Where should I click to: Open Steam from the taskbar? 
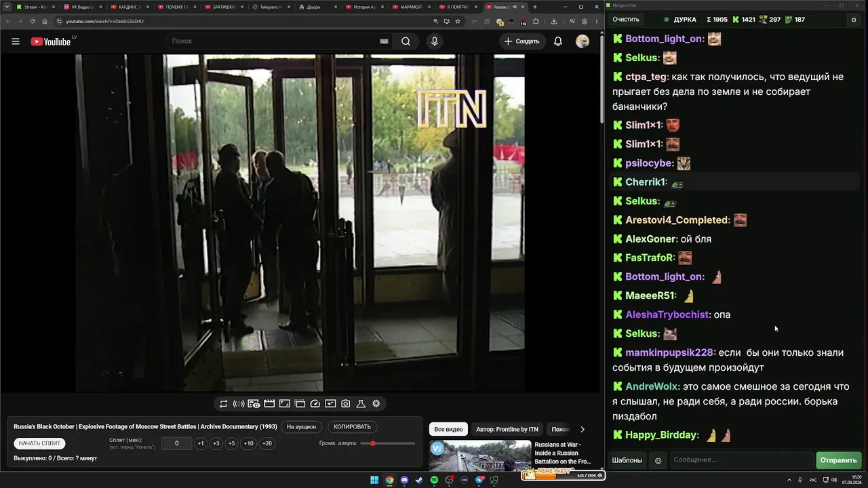[419, 480]
